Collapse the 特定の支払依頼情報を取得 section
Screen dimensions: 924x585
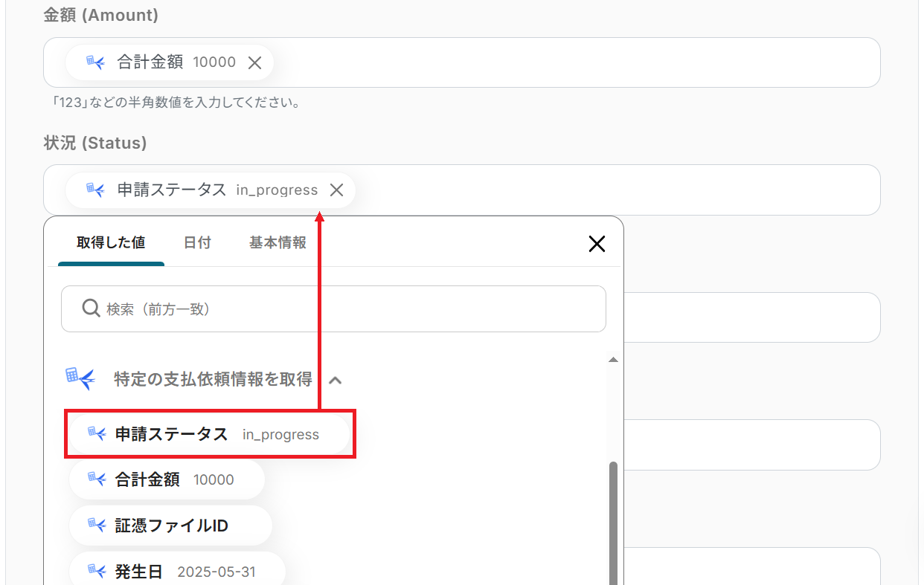coord(336,381)
